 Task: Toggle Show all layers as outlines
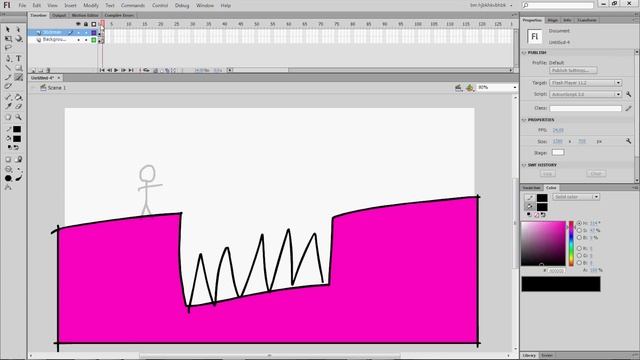pyautogui.click(x=93, y=24)
